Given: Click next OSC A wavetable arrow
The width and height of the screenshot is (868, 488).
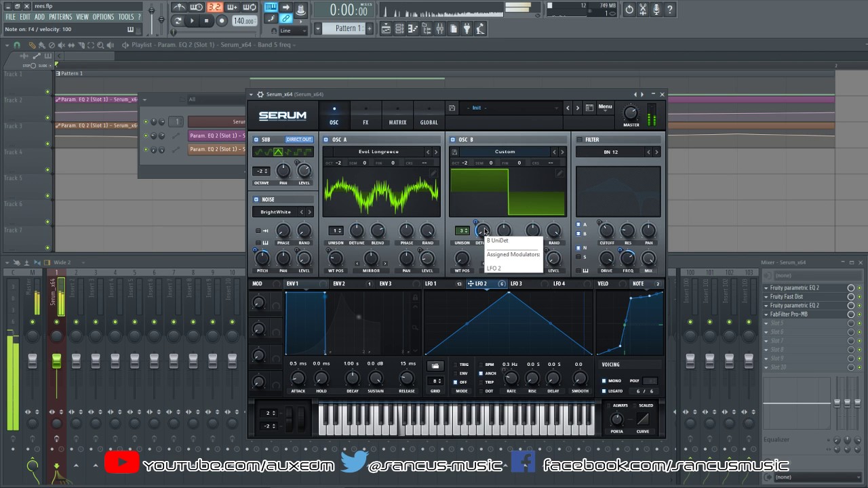Looking at the screenshot, I should (436, 152).
